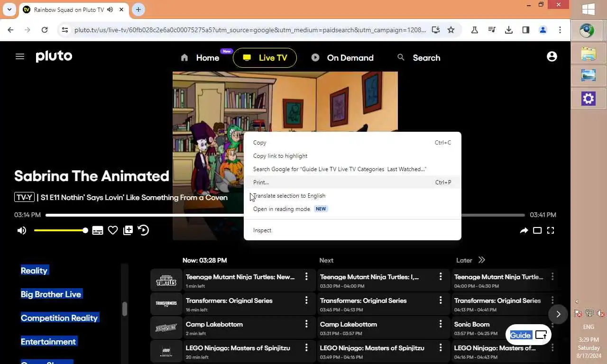Click the install app icon in address bar

[435, 30]
